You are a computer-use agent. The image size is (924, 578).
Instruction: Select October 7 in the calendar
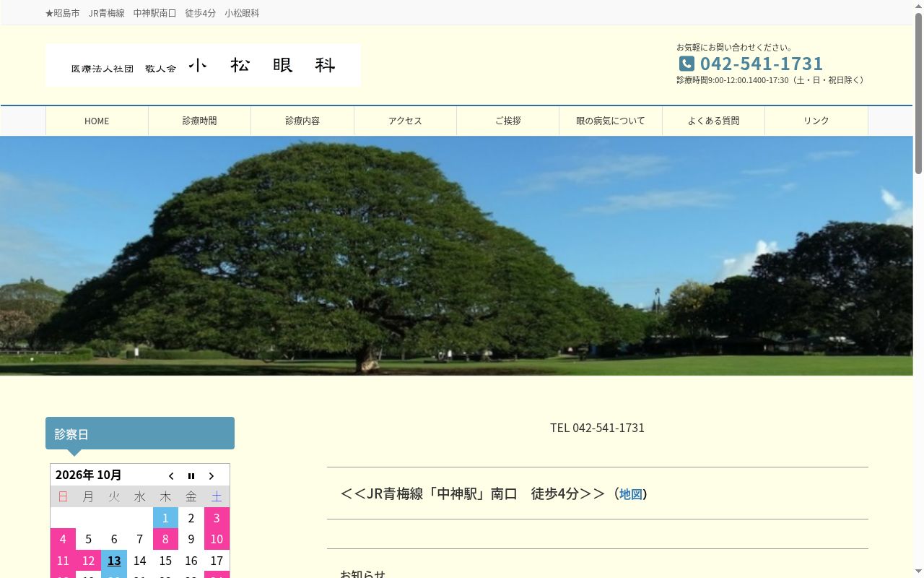coord(139,539)
